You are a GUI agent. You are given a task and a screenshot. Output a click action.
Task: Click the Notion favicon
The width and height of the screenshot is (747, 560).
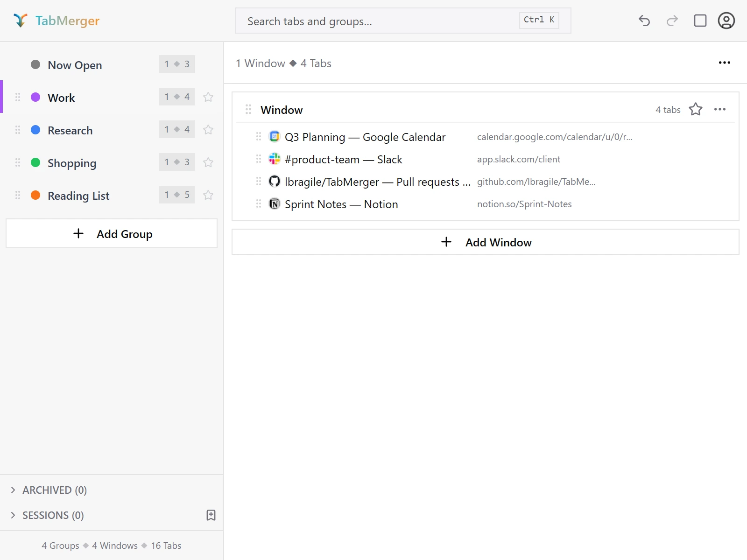click(x=275, y=203)
